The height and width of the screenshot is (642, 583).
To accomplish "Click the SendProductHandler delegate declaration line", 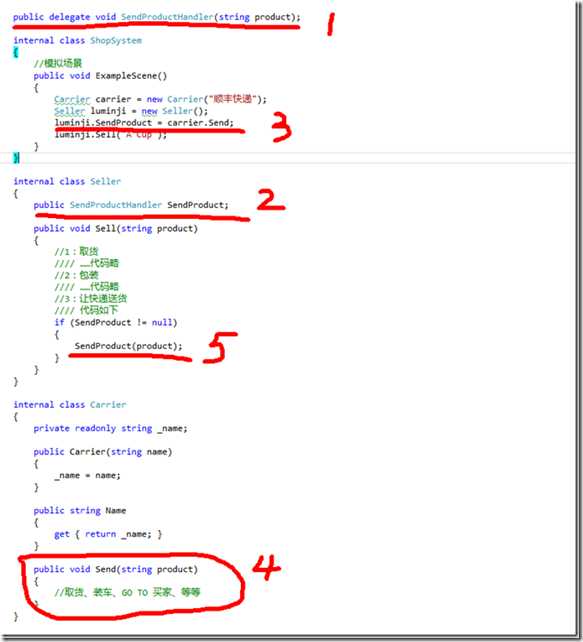I will 156,17.
